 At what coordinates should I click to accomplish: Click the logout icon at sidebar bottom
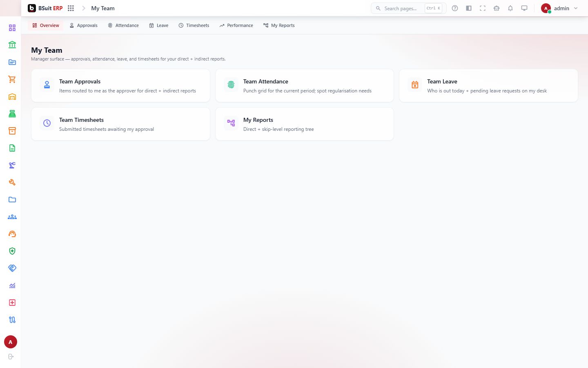tap(11, 357)
